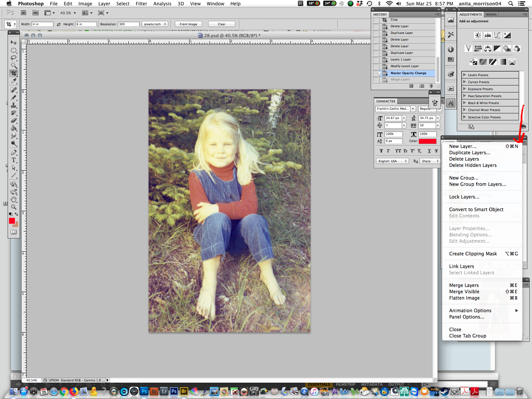Add a Black & White adjustment

click(497, 49)
